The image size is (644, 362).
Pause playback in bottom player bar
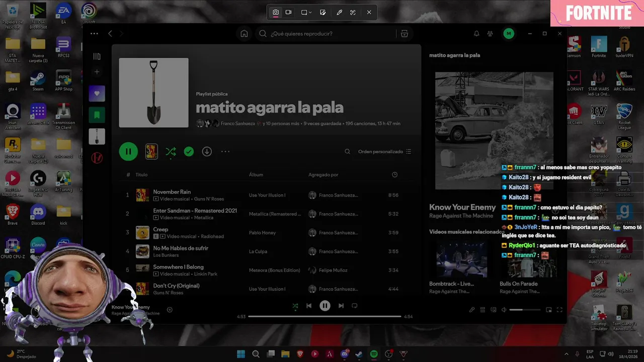tap(325, 306)
